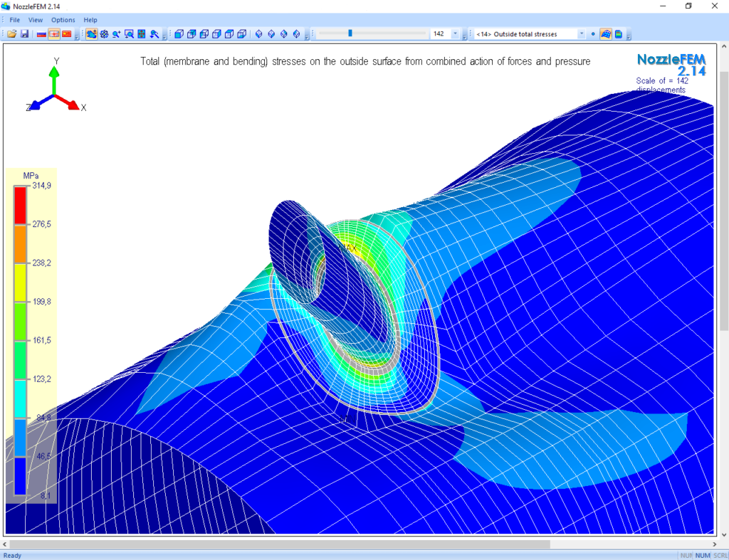Choose the fourth isometric view icon
This screenshot has width=729, height=560.
point(297,34)
